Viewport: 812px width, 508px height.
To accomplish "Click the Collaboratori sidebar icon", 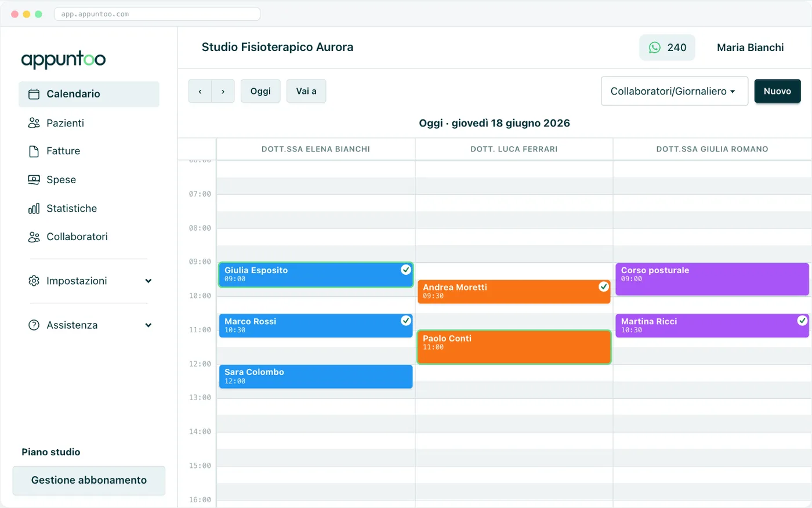I will click(34, 237).
